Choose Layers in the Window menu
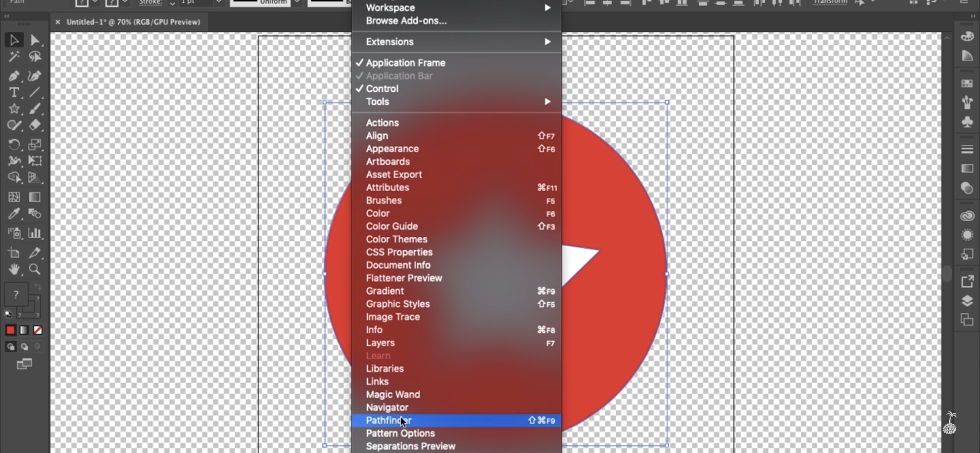 pyautogui.click(x=456, y=343)
